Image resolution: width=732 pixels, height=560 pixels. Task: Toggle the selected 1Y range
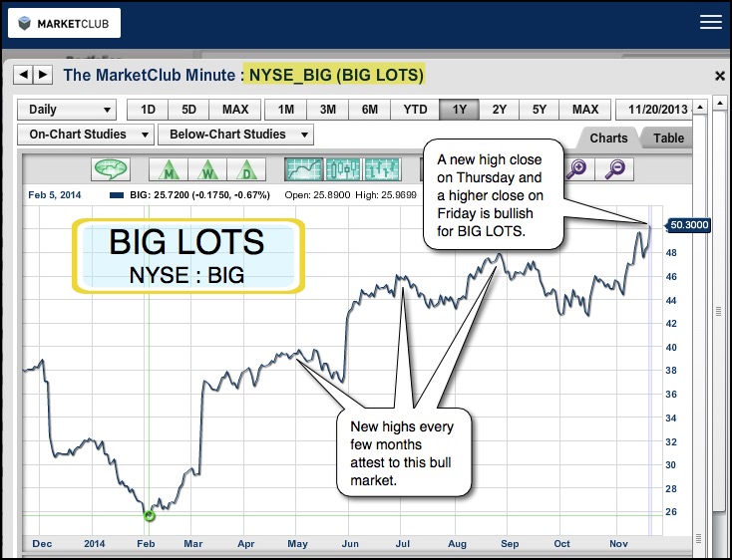460,110
